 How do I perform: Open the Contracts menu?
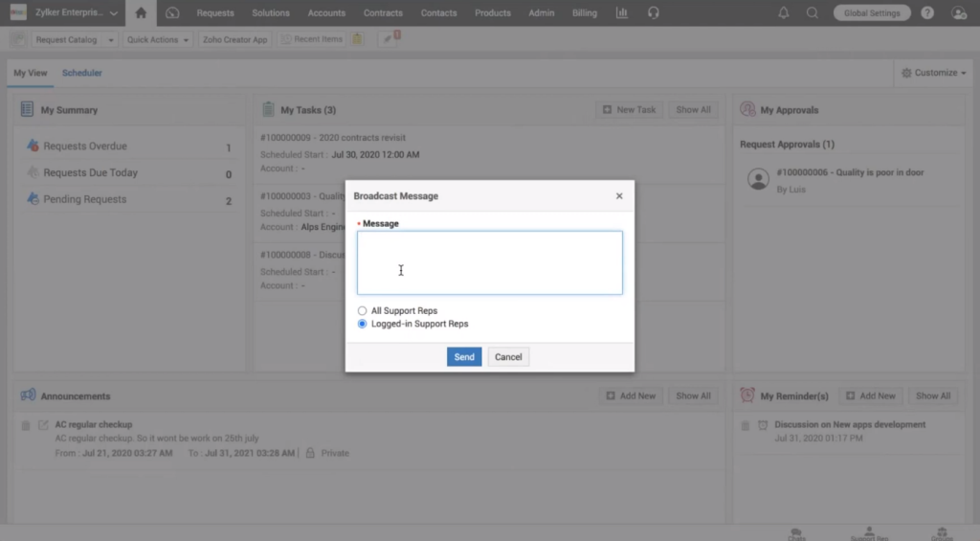[383, 13]
